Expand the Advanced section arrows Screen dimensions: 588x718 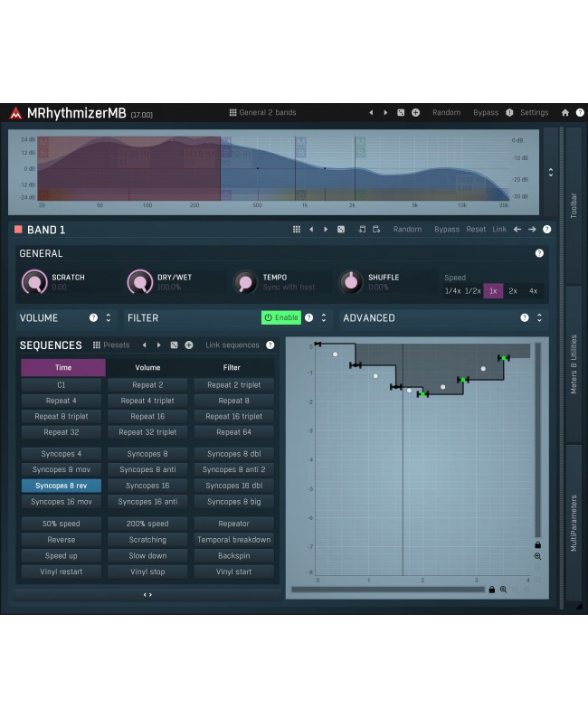pos(539,317)
